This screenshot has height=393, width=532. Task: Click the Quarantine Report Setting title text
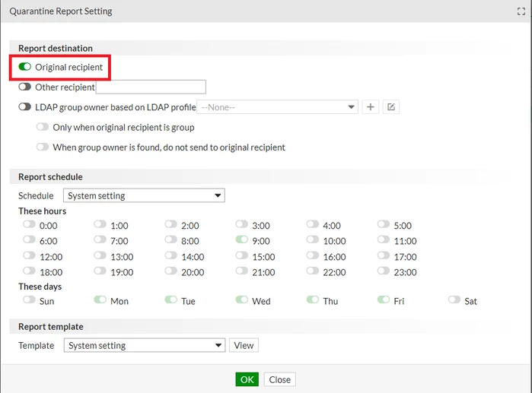(61, 11)
